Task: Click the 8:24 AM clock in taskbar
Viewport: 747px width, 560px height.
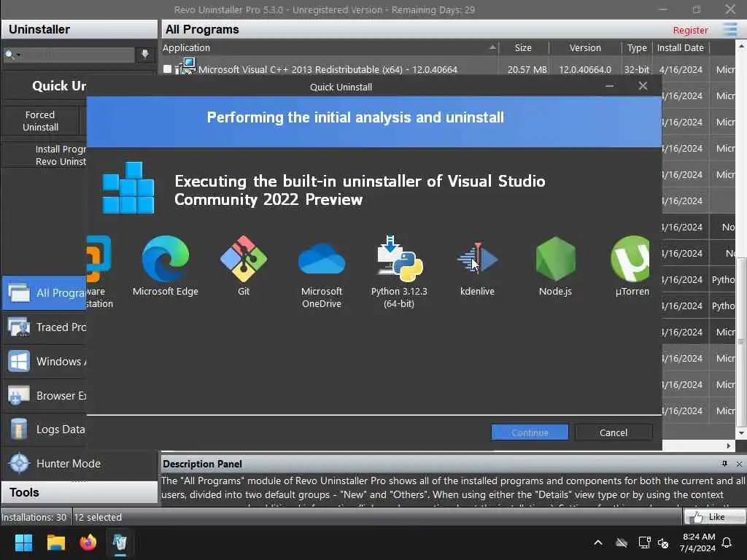Action: (x=698, y=537)
